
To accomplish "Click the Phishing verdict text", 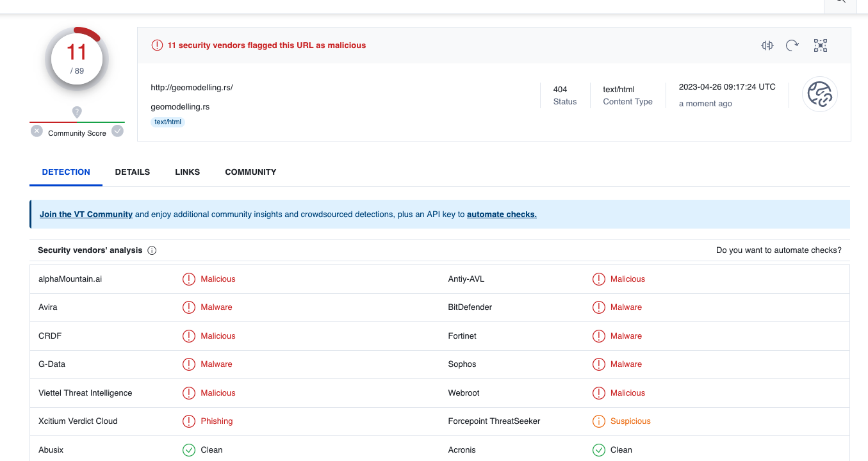I will click(217, 421).
